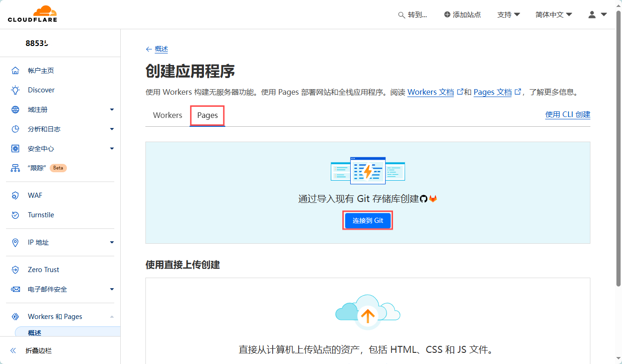The width and height of the screenshot is (622, 364).
Task: Click the Git import lightning illustration
Action: [368, 170]
